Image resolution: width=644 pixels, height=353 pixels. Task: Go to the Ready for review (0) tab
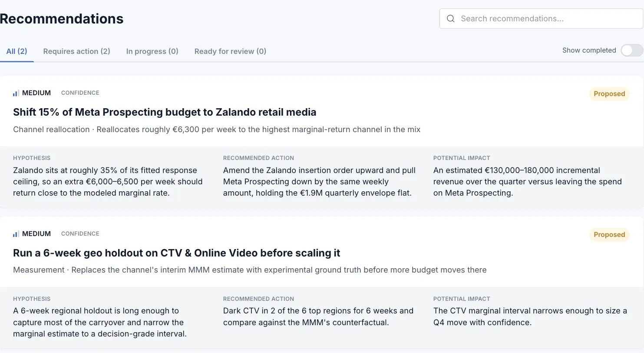click(x=230, y=51)
